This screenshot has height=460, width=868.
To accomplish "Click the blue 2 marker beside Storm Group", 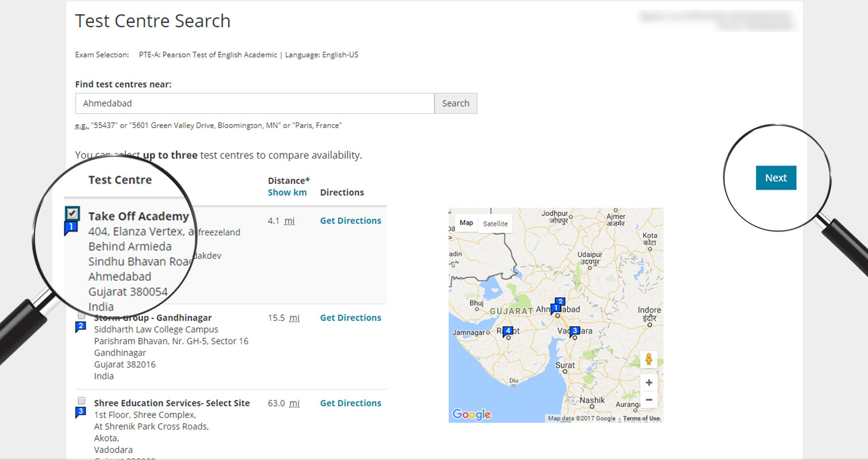I will point(80,327).
